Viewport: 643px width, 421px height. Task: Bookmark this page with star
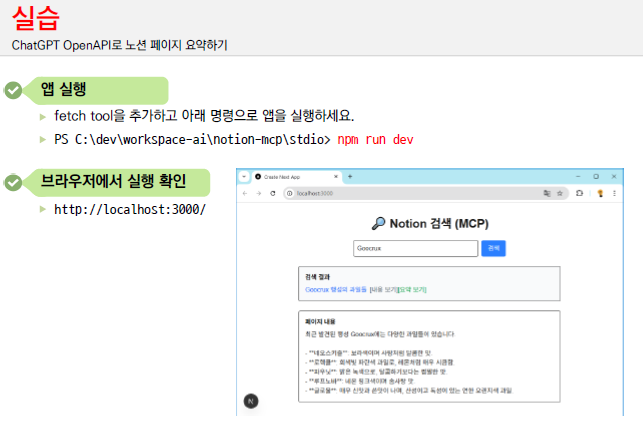pyautogui.click(x=560, y=193)
